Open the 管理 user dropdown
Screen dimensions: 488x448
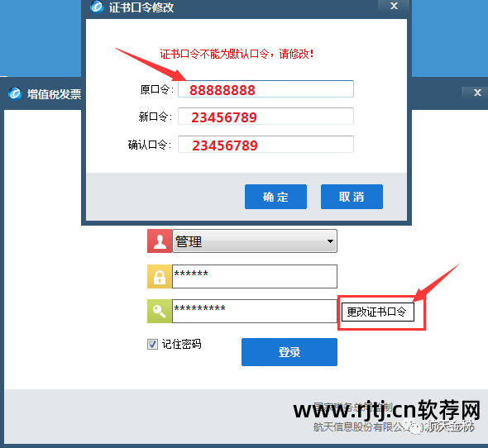coord(255,241)
